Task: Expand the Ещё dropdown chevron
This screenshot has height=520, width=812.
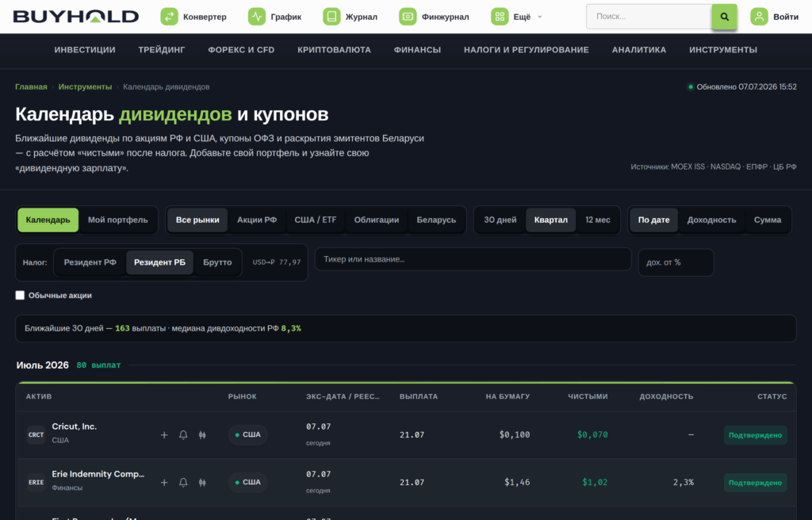Action: 539,17
